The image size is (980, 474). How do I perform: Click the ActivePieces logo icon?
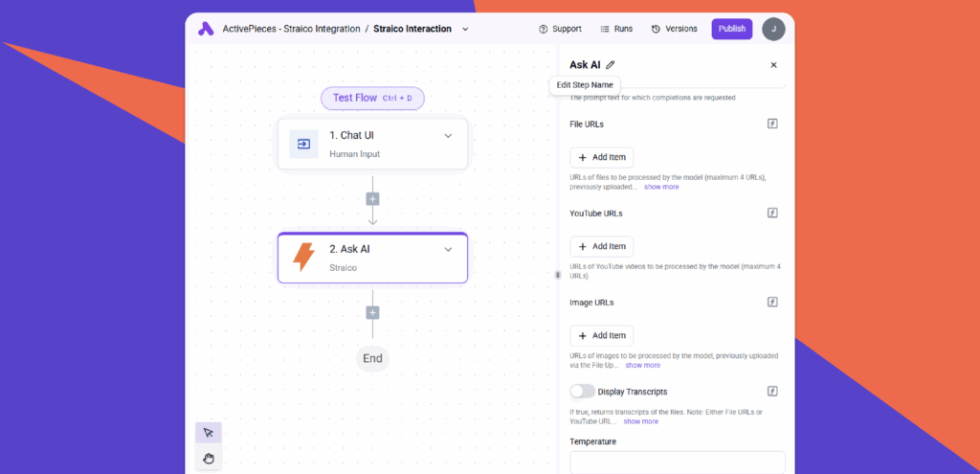207,29
